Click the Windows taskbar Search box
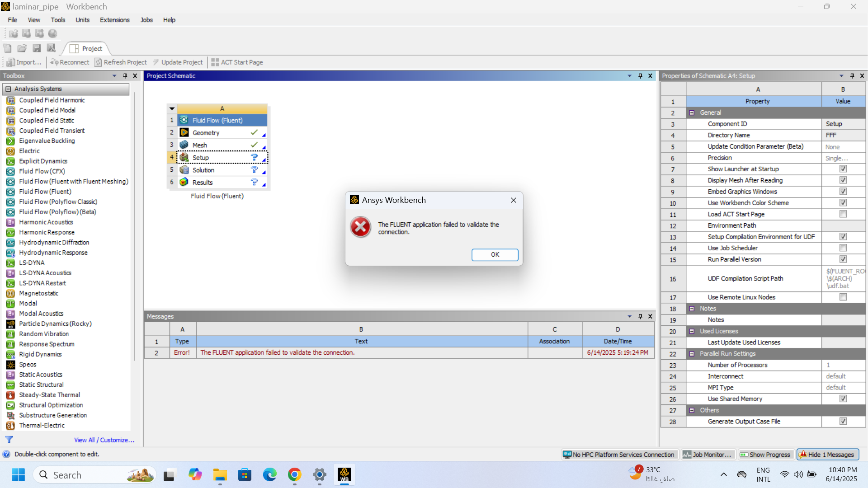This screenshot has width=868, height=488. pos(94,475)
